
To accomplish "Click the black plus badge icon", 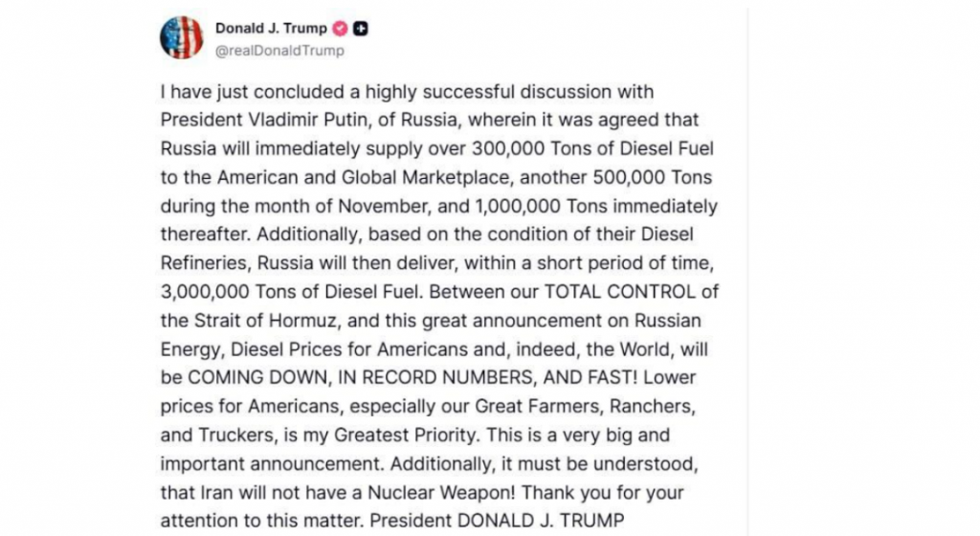I will pyautogui.click(x=361, y=29).
